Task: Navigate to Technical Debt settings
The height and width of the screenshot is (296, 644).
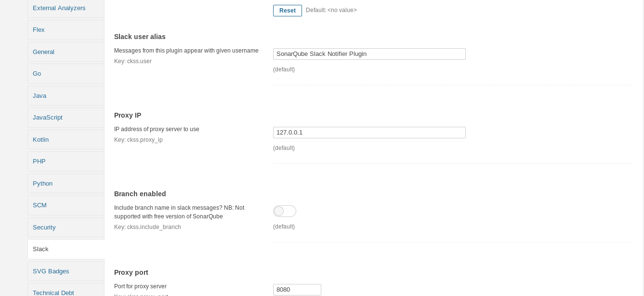Action: pos(53,293)
